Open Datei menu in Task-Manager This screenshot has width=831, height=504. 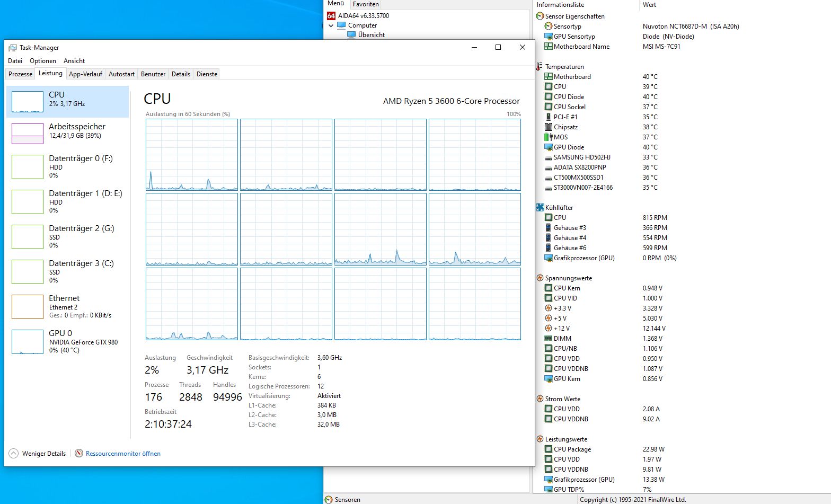(15, 61)
